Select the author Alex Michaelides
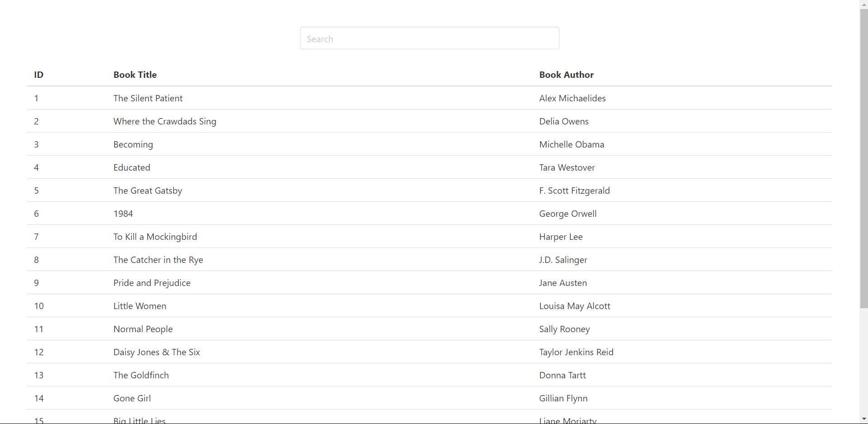Viewport: 868px width, 424px height. click(572, 98)
